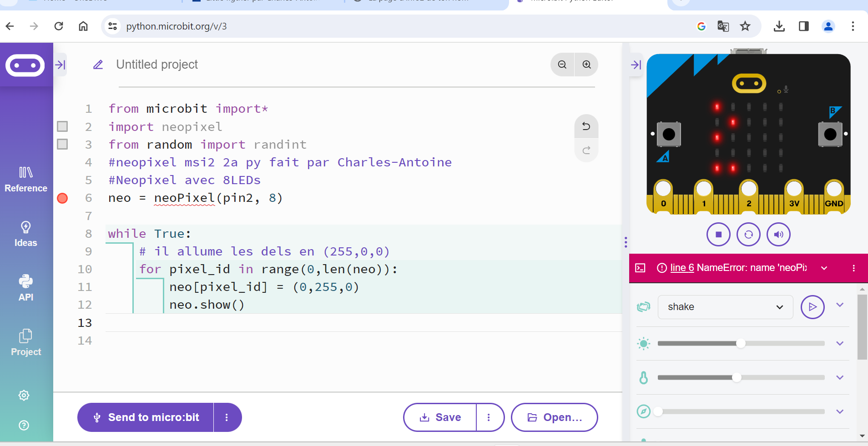
Task: Click the Open... button
Action: [554, 417]
